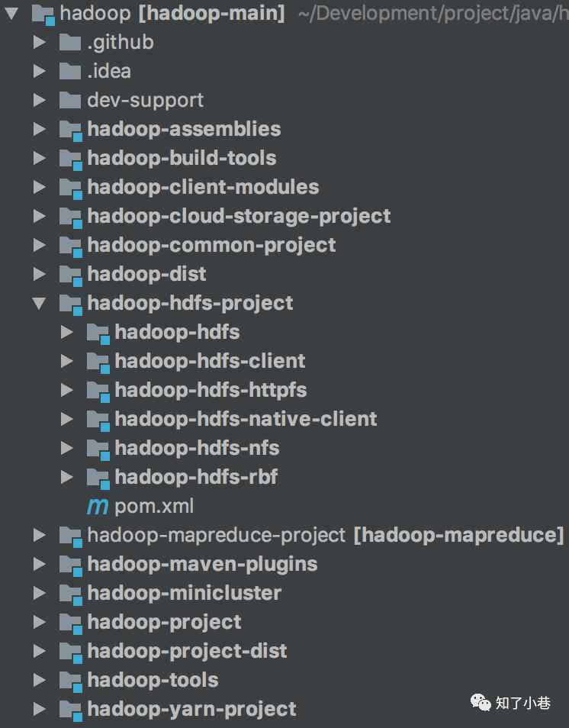Select the hadoop-cloud-storage-project item
Viewport: 569px width, 728px height.
click(239, 216)
